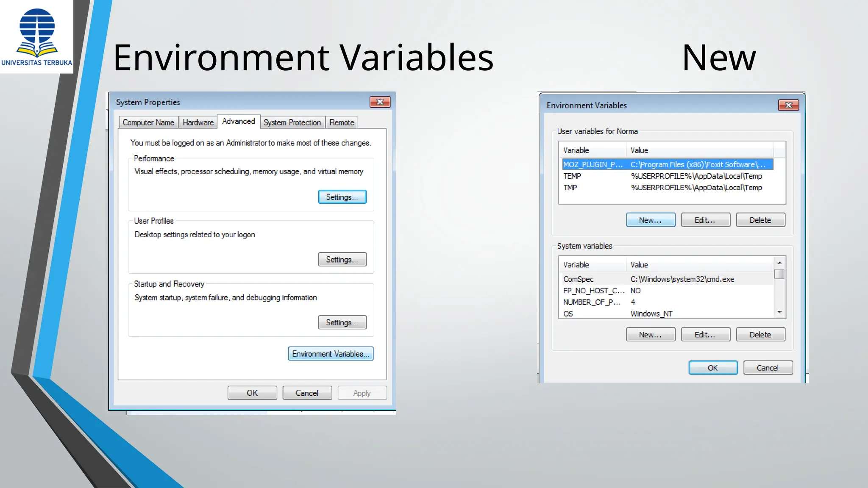Click OK in Environment Variables window

point(713,368)
